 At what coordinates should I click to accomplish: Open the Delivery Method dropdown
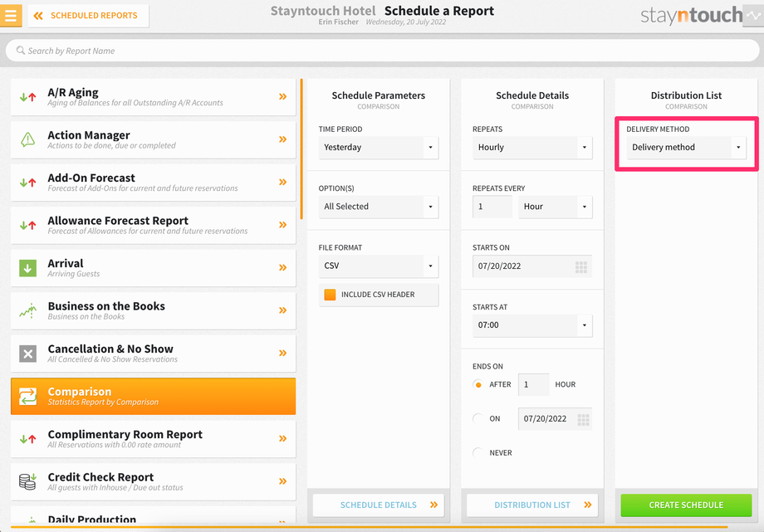tap(686, 148)
